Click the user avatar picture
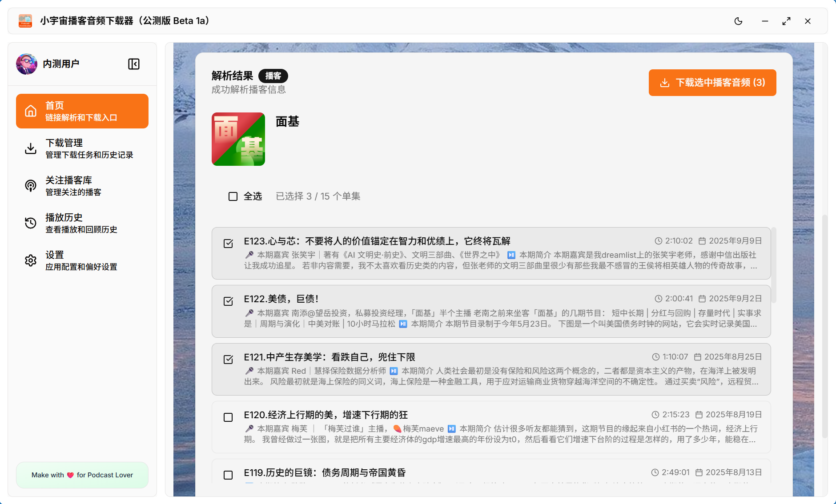Image resolution: width=836 pixels, height=504 pixels. coord(27,64)
